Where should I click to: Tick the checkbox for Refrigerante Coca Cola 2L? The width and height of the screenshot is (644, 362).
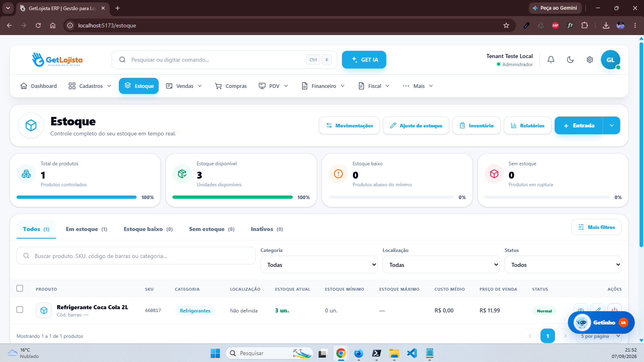coord(20,310)
